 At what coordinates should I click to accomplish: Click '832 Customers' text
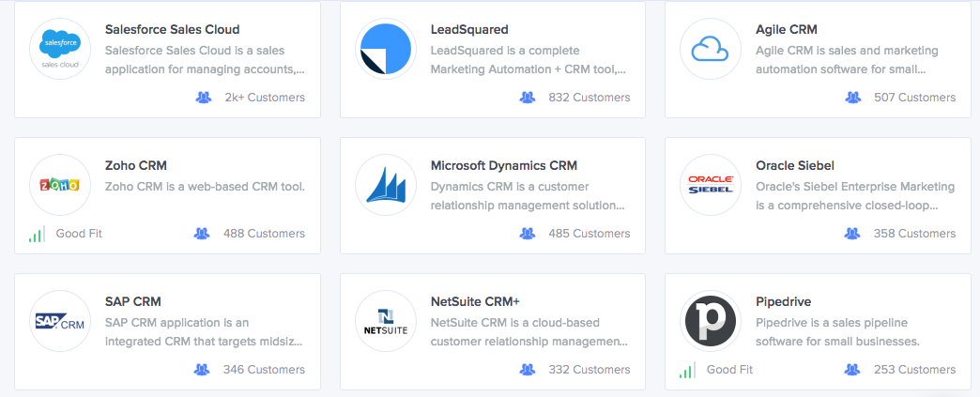tap(590, 98)
